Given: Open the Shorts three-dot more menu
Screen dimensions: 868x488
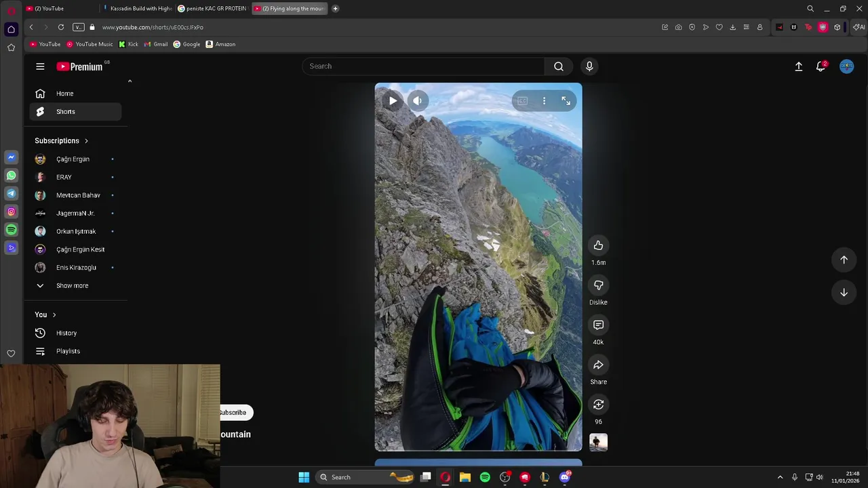Looking at the screenshot, I should pos(544,101).
